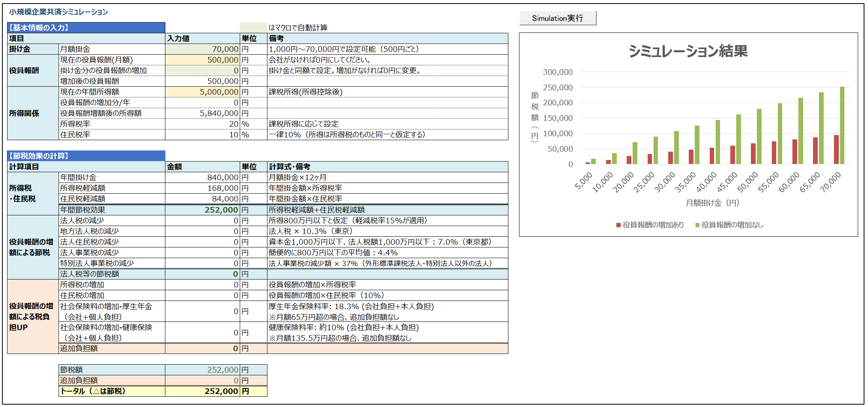The image size is (868, 407).
Task: Click the 小規模企業共済シミュレーション title text
Action: [59, 12]
